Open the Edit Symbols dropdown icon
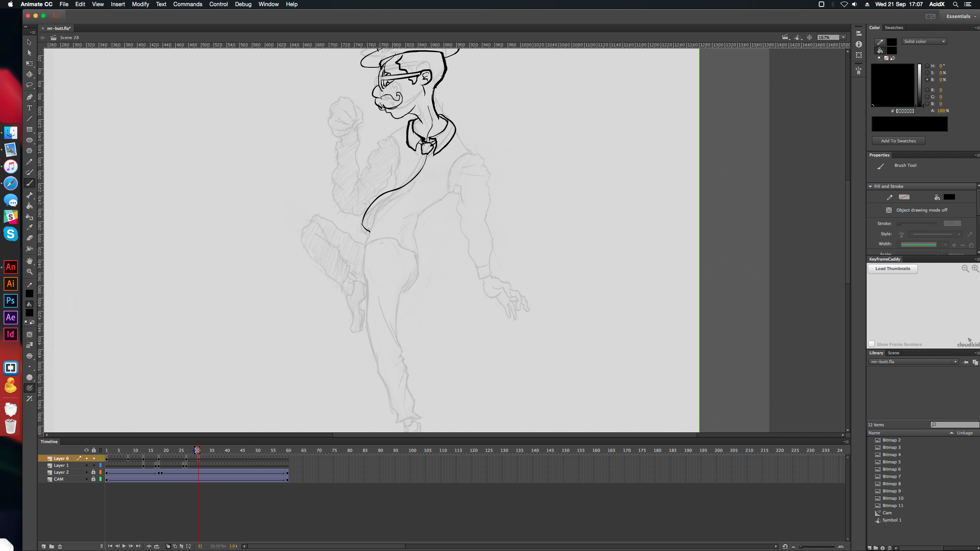 pyautogui.click(x=798, y=37)
